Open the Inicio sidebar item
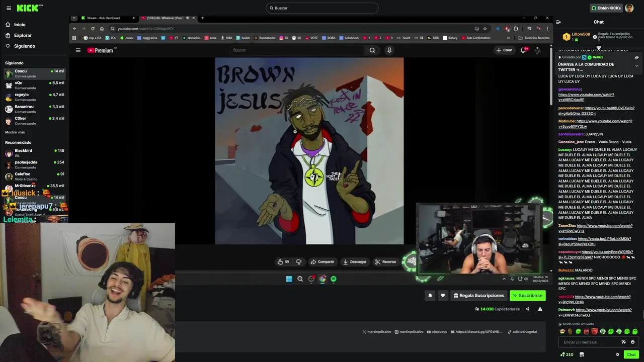Viewport: 644px width, 362px height. (x=20, y=25)
